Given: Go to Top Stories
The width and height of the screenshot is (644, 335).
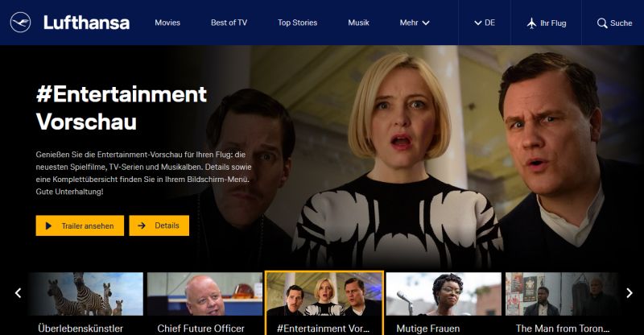Looking at the screenshot, I should click(x=297, y=23).
